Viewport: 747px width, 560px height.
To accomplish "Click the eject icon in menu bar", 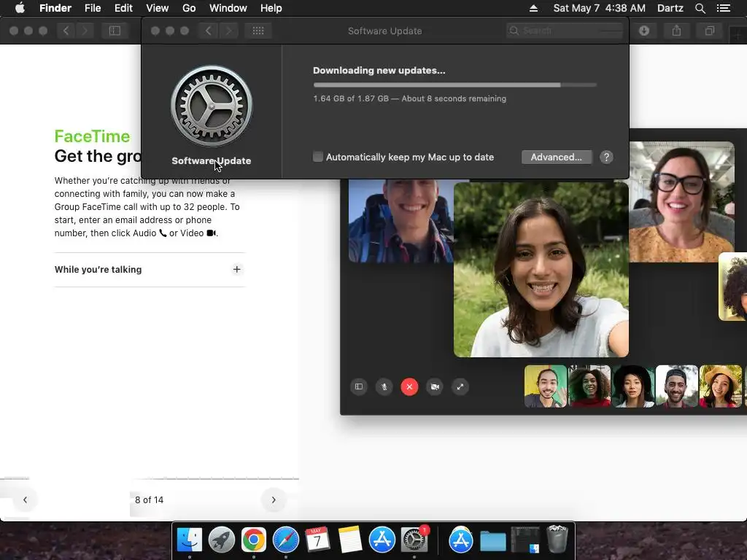I will (533, 8).
